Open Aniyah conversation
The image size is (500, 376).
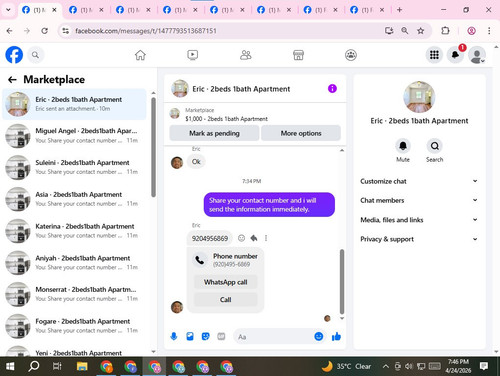(x=75, y=262)
